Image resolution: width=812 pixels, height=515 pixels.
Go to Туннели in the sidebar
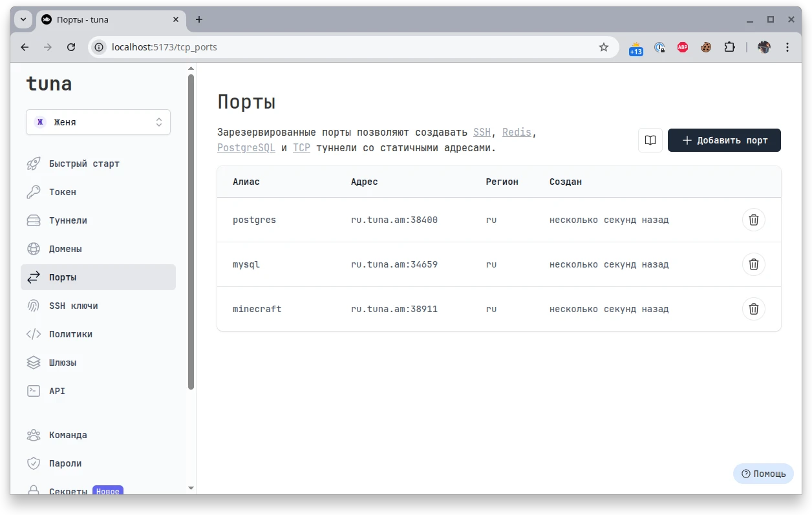point(68,220)
